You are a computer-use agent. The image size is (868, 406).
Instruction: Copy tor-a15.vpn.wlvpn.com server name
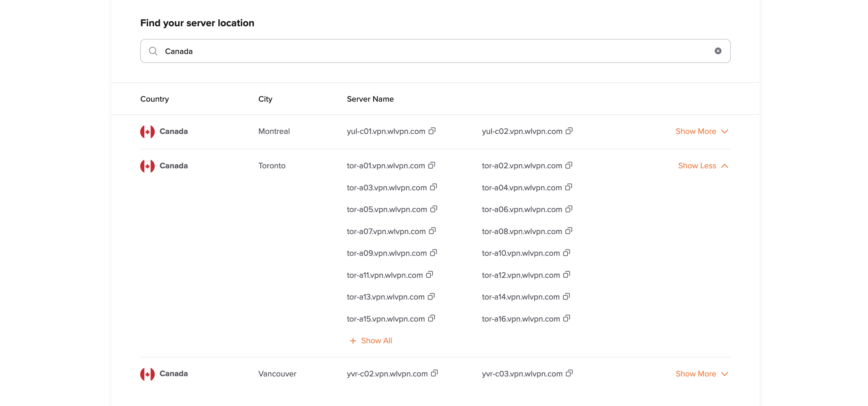click(x=432, y=319)
